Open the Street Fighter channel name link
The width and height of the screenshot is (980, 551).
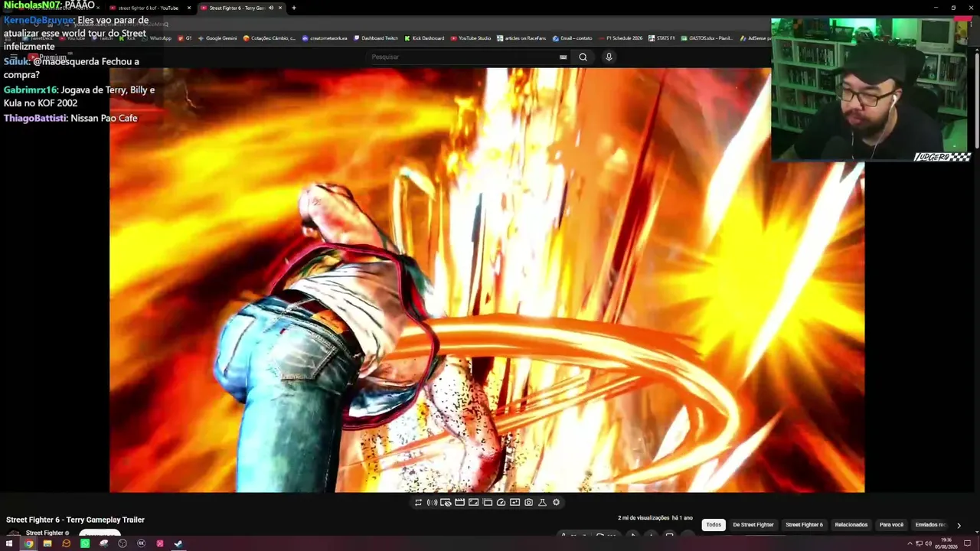point(45,533)
